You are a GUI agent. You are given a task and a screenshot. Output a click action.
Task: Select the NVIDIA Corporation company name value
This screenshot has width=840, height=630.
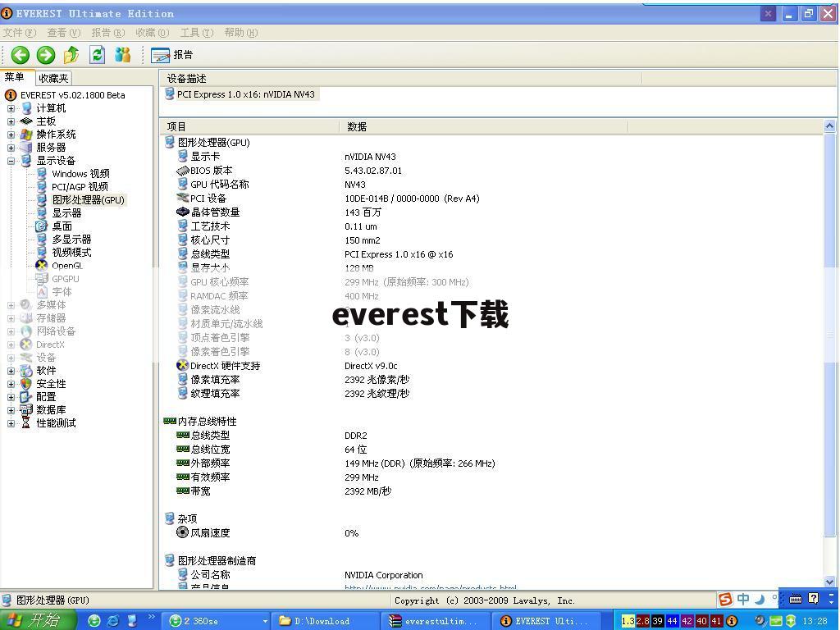[384, 575]
